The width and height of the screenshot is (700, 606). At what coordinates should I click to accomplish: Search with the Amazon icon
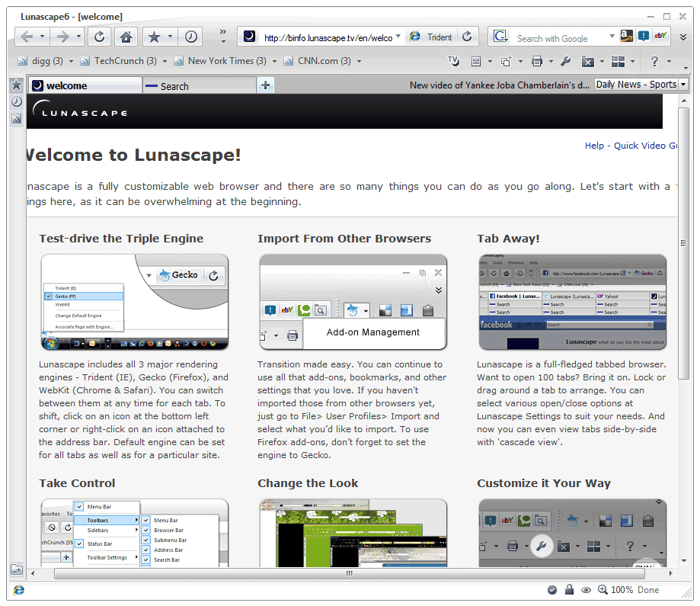(x=626, y=36)
